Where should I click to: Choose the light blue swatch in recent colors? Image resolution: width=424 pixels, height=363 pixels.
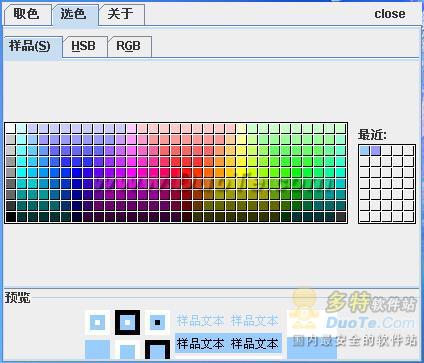365,150
